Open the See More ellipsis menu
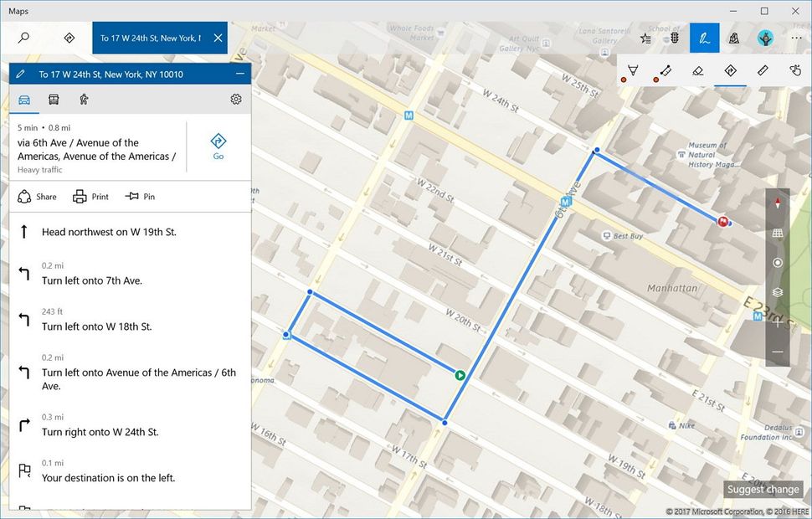812x519 pixels. [796, 38]
